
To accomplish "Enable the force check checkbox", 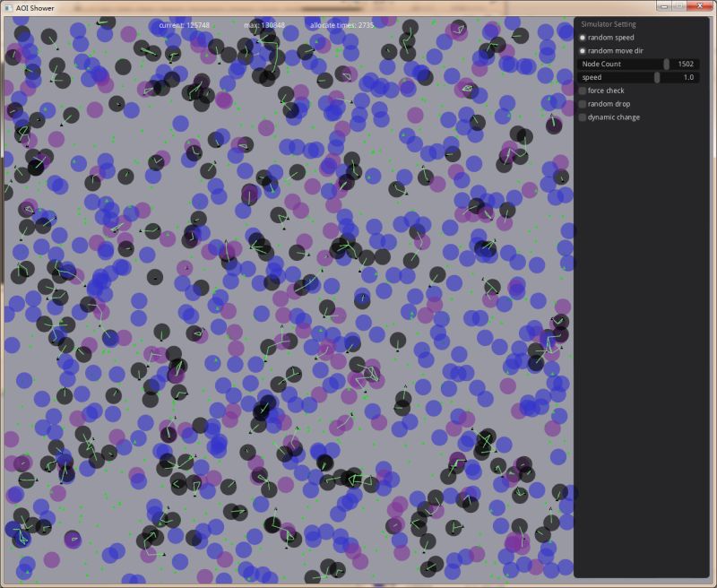I will (583, 91).
